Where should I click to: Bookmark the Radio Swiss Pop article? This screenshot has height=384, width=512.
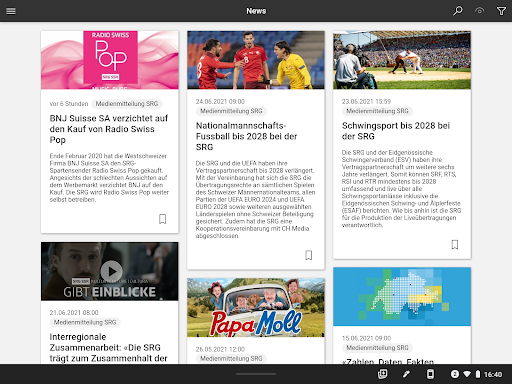[x=162, y=219]
